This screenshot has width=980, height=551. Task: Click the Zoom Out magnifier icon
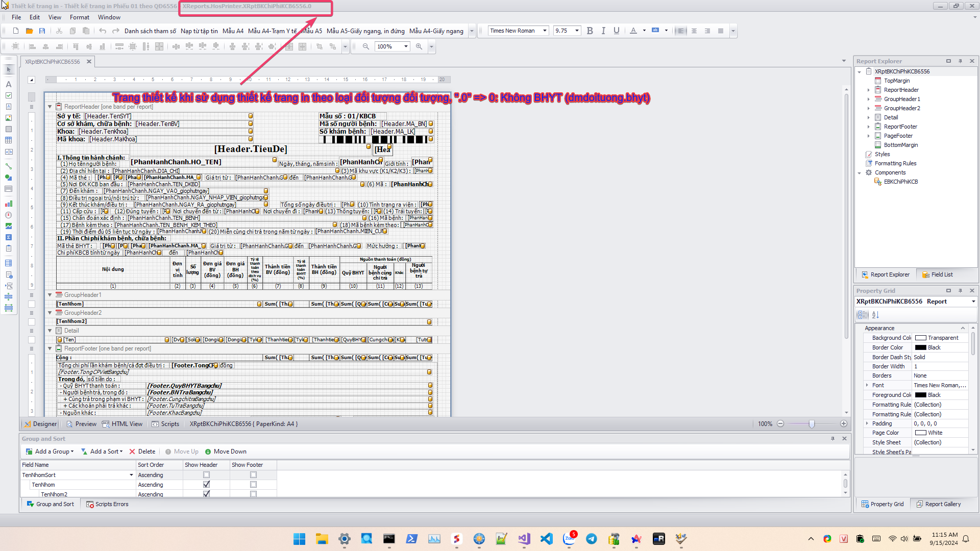pos(366,46)
